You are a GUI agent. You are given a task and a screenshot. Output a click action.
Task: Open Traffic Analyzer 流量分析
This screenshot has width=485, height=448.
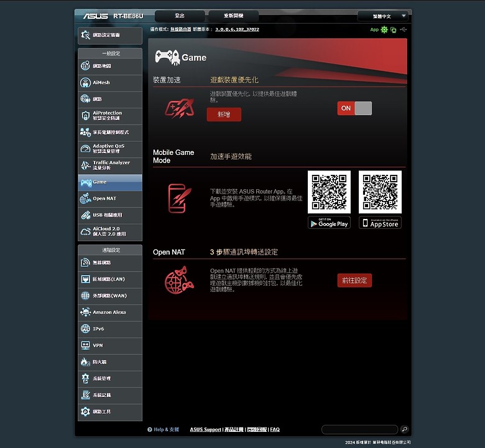110,166
